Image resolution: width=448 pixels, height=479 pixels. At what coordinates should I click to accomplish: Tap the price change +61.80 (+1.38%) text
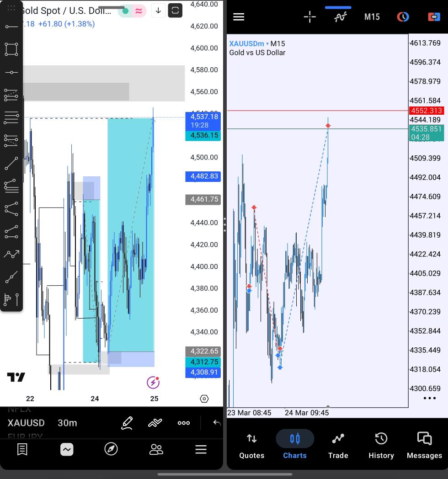[x=66, y=24]
